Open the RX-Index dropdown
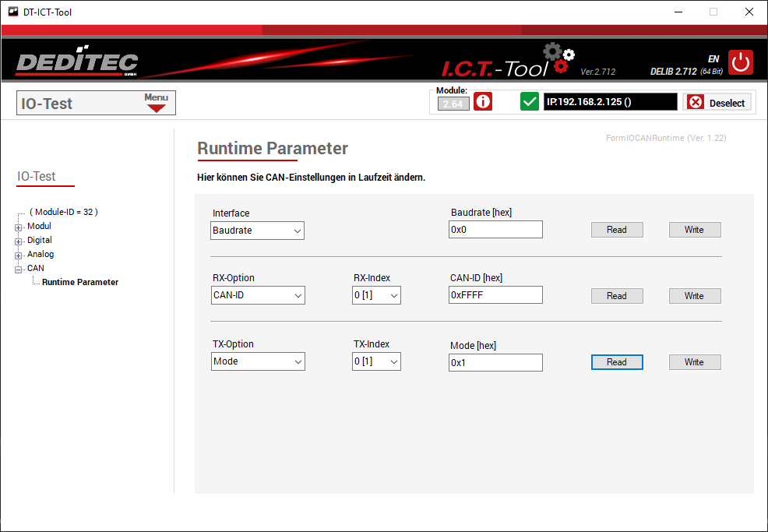The image size is (768, 532). click(376, 296)
